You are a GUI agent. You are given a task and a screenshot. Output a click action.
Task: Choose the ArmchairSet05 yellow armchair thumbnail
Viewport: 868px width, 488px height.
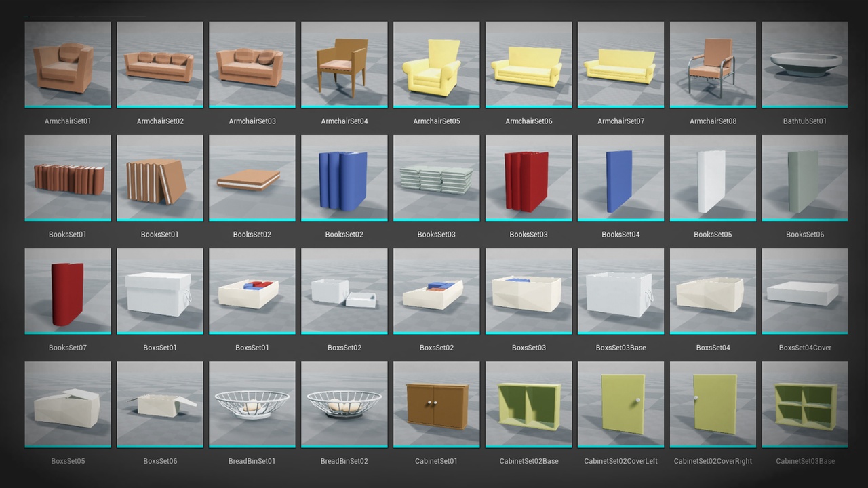(x=437, y=64)
